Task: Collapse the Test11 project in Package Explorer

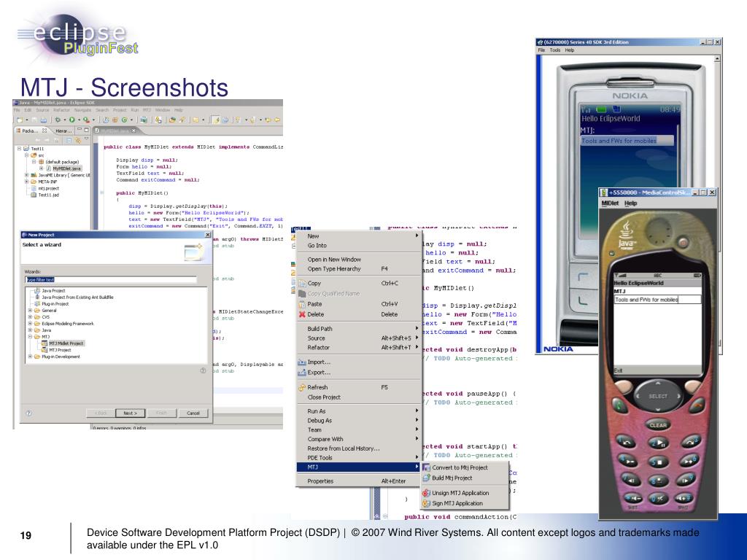Action: point(19,149)
